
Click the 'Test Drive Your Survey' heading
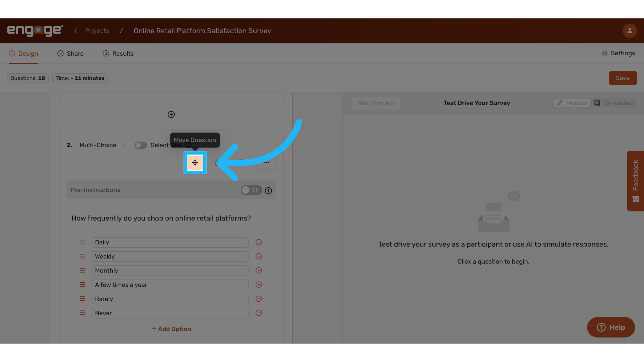coord(477,103)
